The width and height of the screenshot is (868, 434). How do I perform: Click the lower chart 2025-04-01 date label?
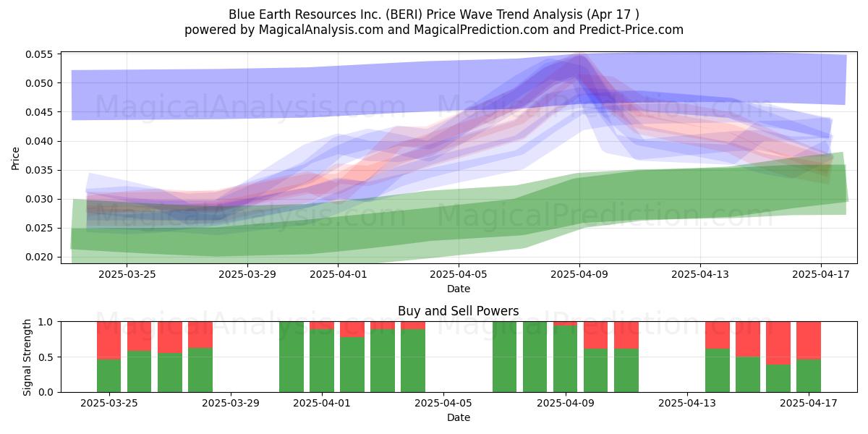(x=322, y=403)
